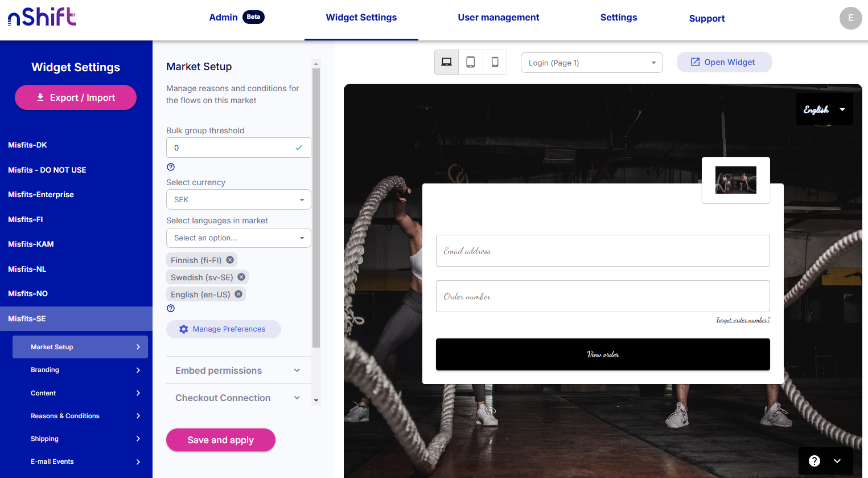Open the Select languages in market dropdown

coord(238,238)
